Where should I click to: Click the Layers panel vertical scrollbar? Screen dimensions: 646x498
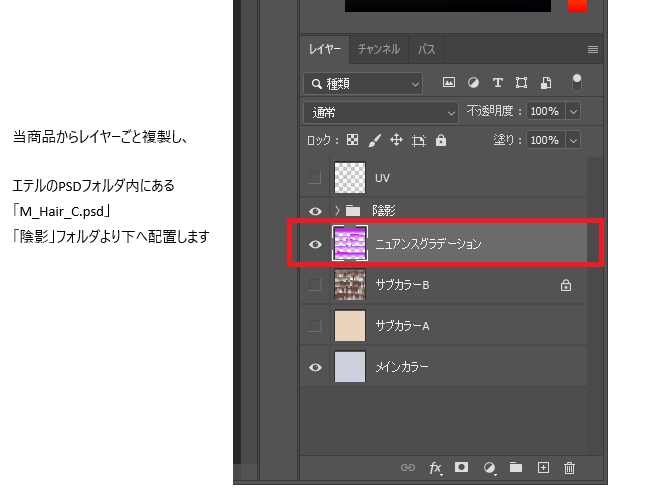point(595,306)
